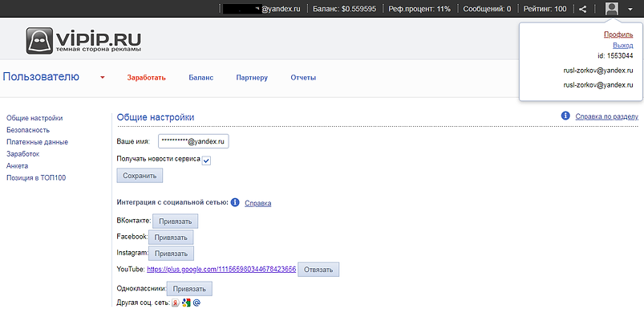Open the Заработать menu
The height and width of the screenshot is (313, 644).
coord(146,78)
